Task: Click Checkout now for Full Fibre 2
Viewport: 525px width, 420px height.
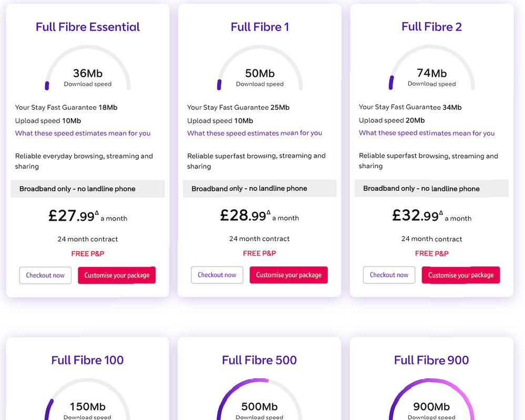Action: point(389,275)
